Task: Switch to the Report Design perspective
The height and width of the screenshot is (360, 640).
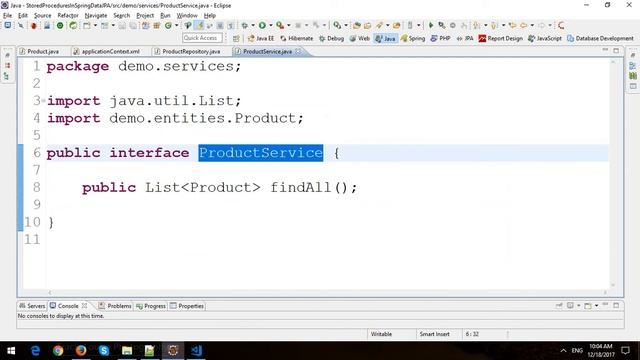Action: click(501, 38)
